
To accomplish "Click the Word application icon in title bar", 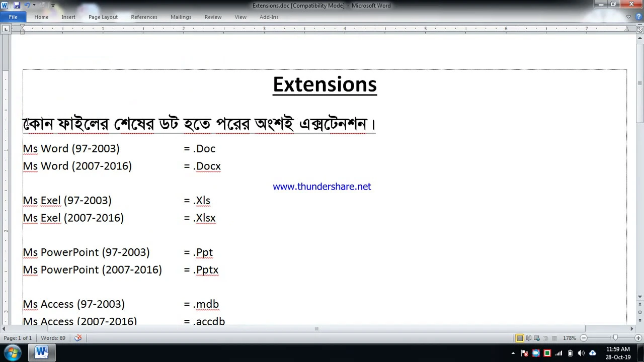I will click(x=5, y=5).
